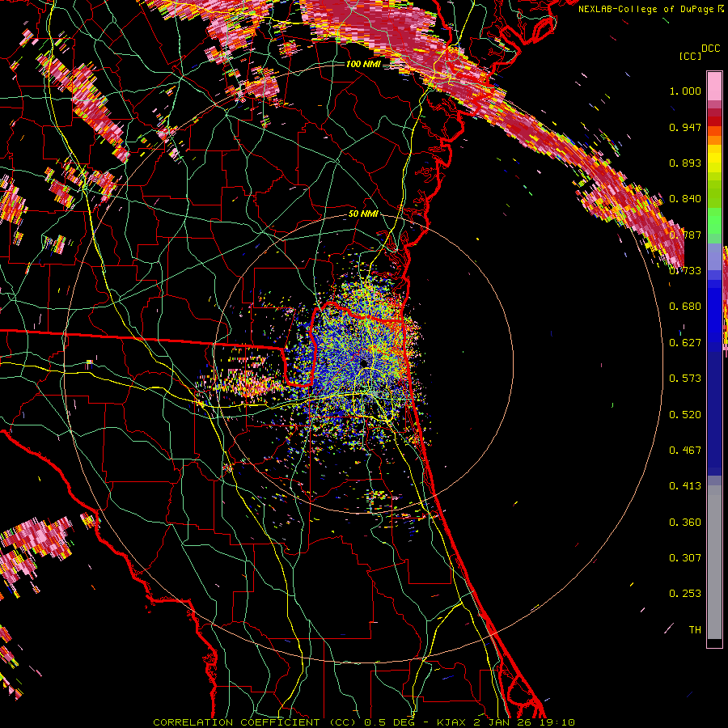Click the 0.680 scale value
Viewport: 728px width, 728px height.
coord(685,307)
